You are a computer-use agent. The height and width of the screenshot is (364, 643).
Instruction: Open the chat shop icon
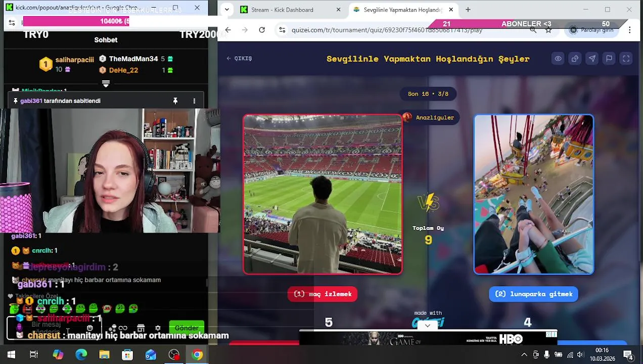coord(141,328)
